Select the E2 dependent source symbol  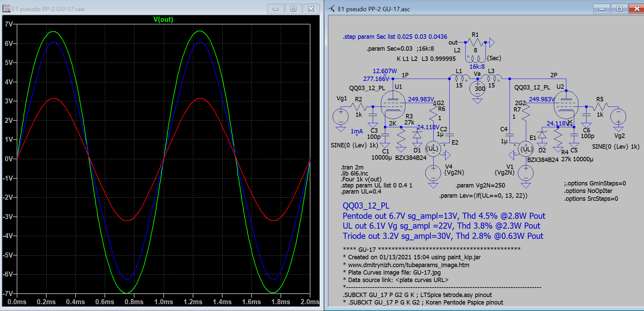pyautogui.click(x=433, y=149)
